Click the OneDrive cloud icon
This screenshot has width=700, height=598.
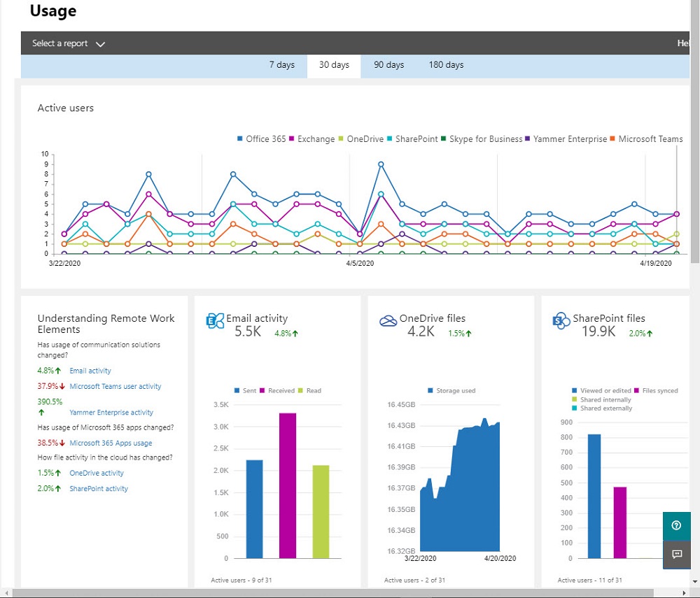coord(388,321)
